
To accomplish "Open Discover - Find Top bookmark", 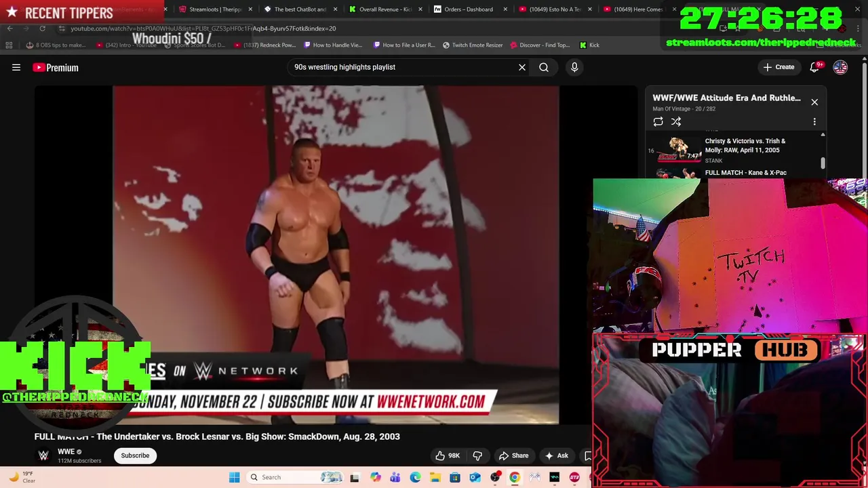I will pyautogui.click(x=540, y=45).
